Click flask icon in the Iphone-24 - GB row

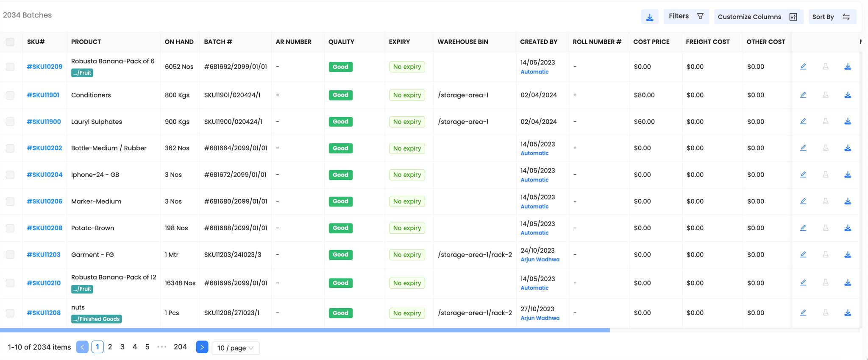(825, 175)
